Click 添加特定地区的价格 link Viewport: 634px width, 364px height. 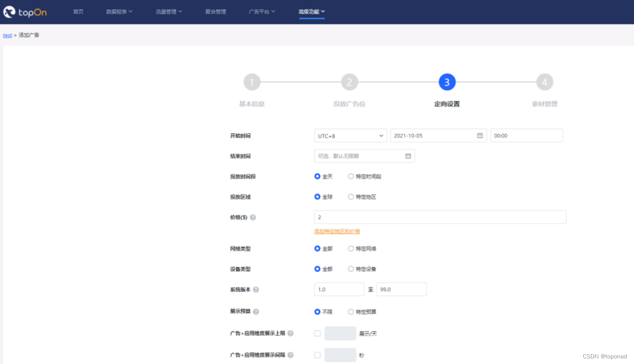[x=337, y=232]
